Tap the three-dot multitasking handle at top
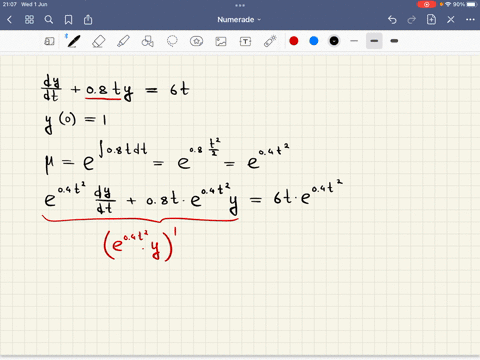 point(240,5)
